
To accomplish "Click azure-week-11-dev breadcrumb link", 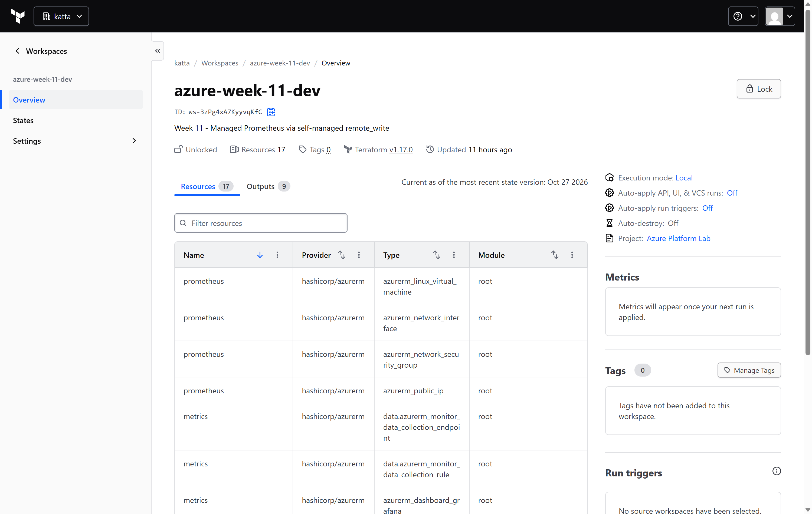I will tap(280, 63).
